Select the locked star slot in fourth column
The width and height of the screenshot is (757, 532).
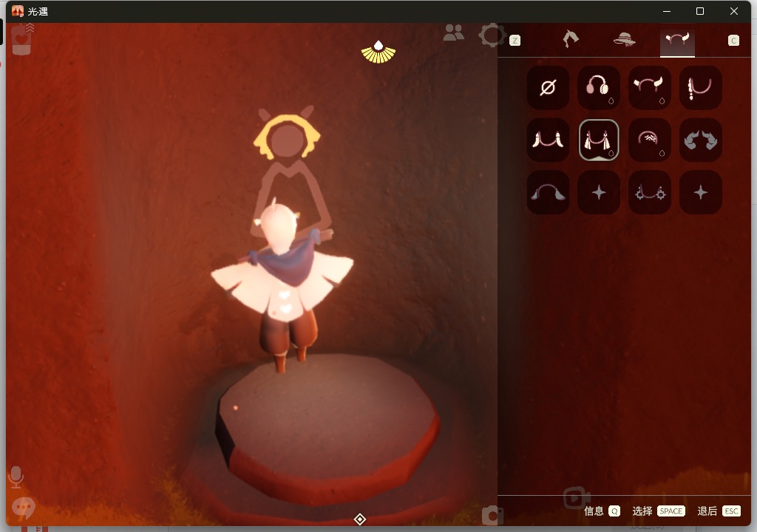click(x=701, y=192)
